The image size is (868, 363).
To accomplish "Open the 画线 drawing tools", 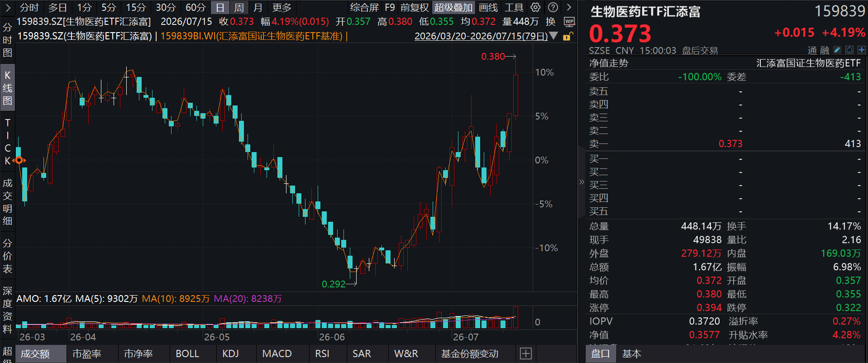I will [488, 7].
